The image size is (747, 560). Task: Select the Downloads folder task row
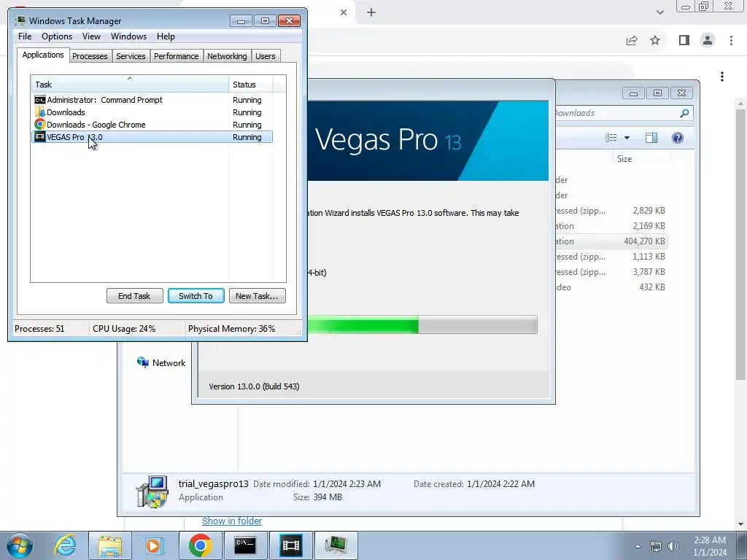(152, 112)
